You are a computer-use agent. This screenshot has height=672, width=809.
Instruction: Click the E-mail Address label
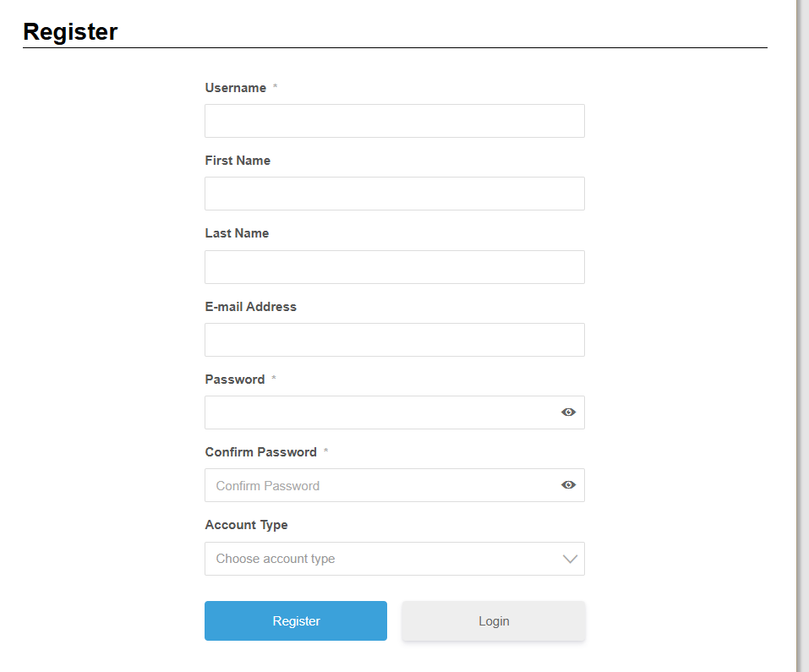251,307
